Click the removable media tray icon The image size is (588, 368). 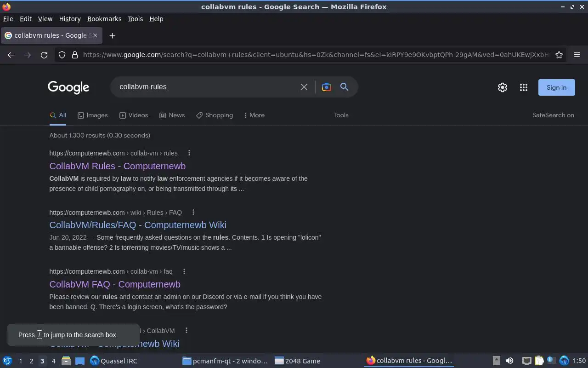[497, 361]
